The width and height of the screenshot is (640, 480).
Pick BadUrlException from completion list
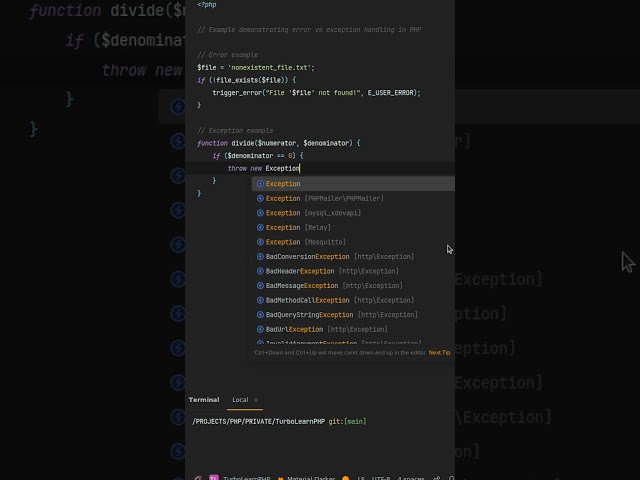click(x=353, y=329)
